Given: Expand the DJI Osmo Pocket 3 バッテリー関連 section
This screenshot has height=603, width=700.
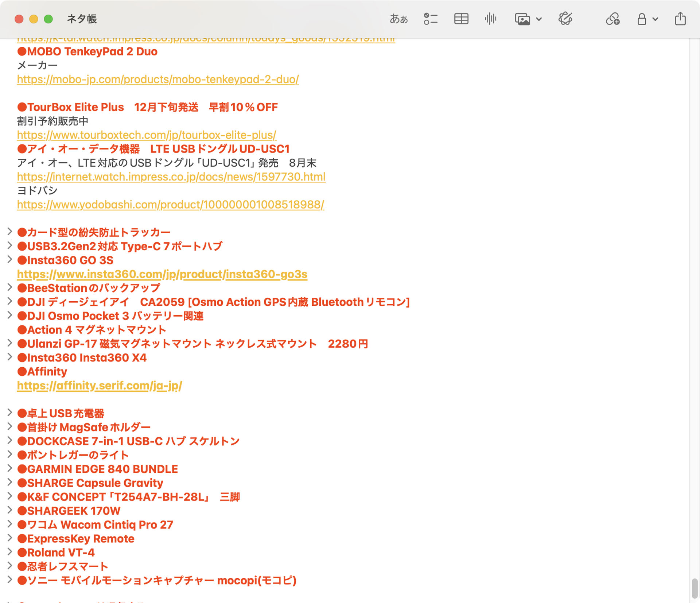Looking at the screenshot, I should tap(10, 315).
